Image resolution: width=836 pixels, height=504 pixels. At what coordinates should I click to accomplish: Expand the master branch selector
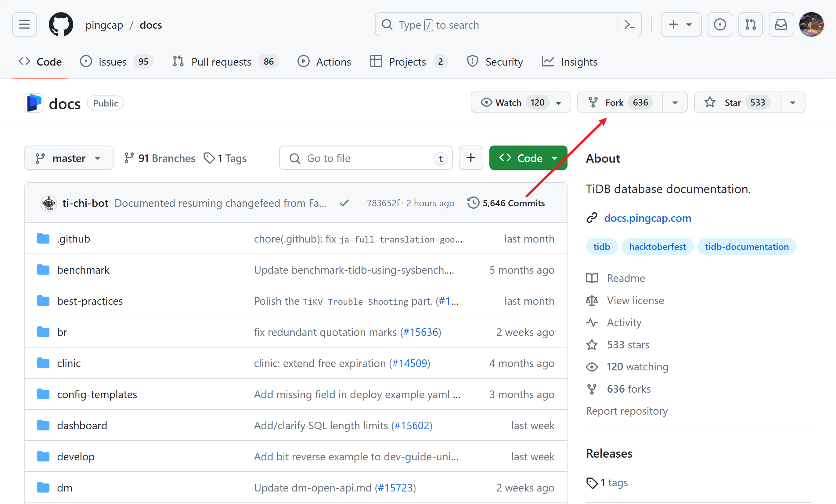(x=69, y=158)
